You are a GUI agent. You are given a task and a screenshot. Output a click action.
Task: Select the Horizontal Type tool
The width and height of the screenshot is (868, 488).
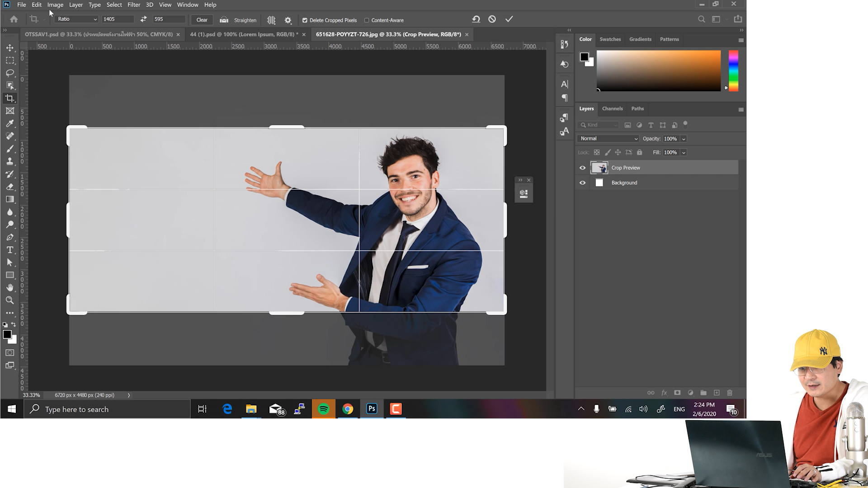(x=10, y=250)
